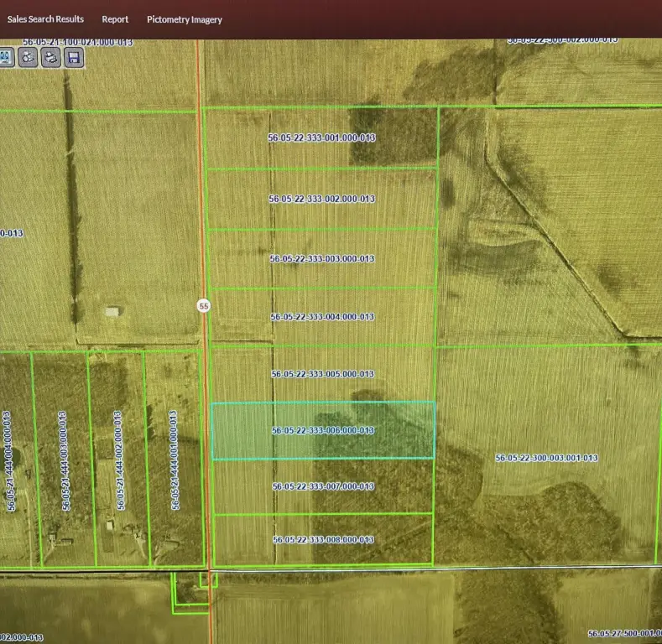
Task: Click the partially visible leftmost toolbar icon
Action: click(x=6, y=57)
